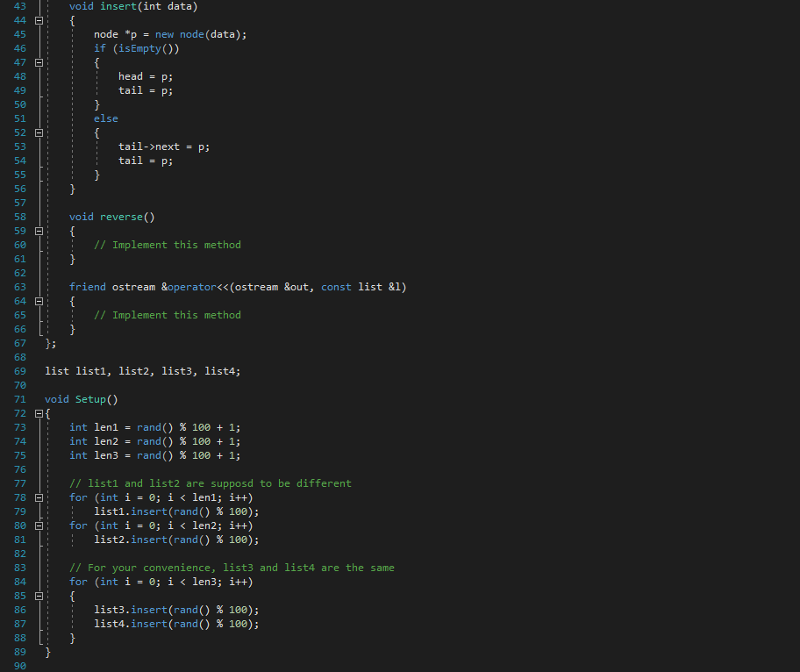Click the else keyword on line 51
800x672 pixels.
click(x=106, y=119)
